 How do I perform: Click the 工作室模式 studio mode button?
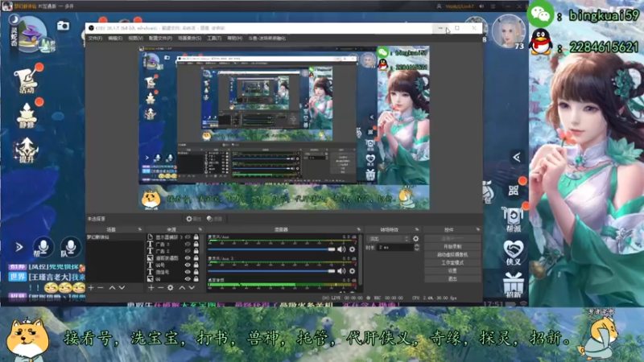click(452, 263)
